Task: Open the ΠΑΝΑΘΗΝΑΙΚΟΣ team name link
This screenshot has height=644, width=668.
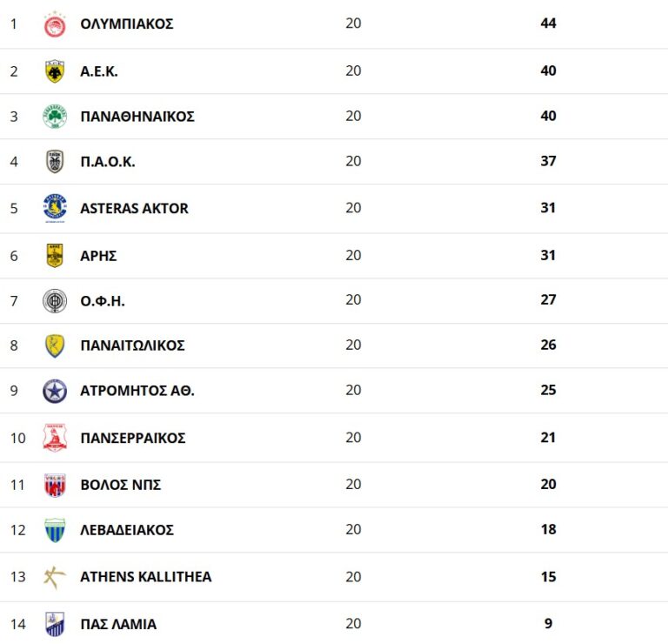Action: point(137,117)
